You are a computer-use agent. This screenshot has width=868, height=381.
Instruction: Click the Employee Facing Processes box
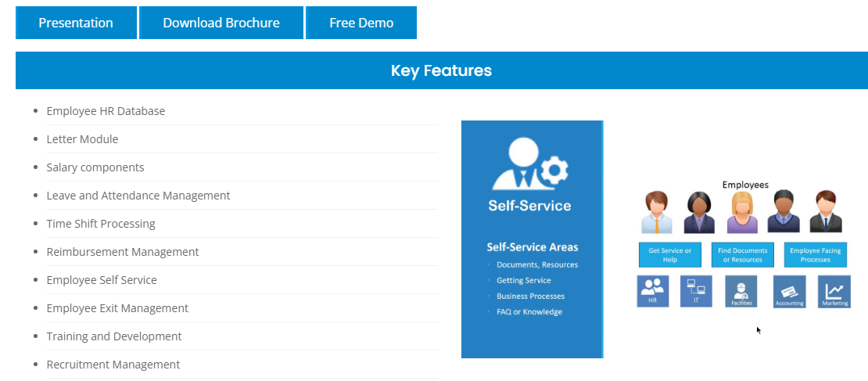pyautogui.click(x=816, y=255)
